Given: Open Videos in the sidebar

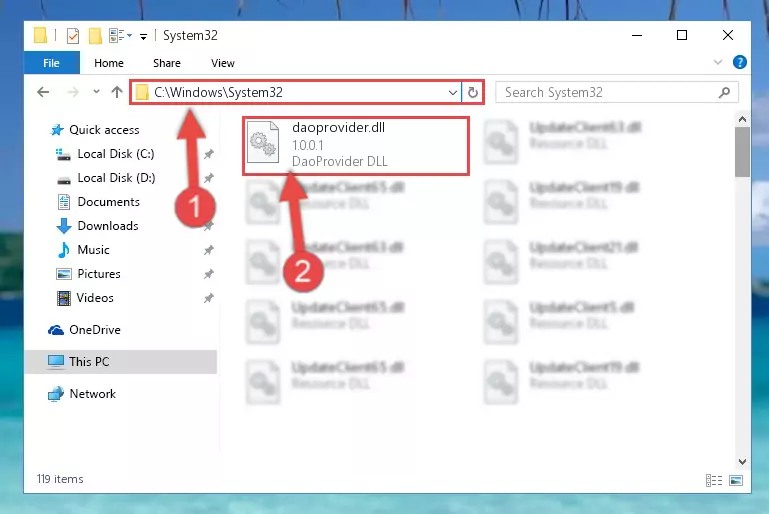Looking at the screenshot, I should click(95, 298).
